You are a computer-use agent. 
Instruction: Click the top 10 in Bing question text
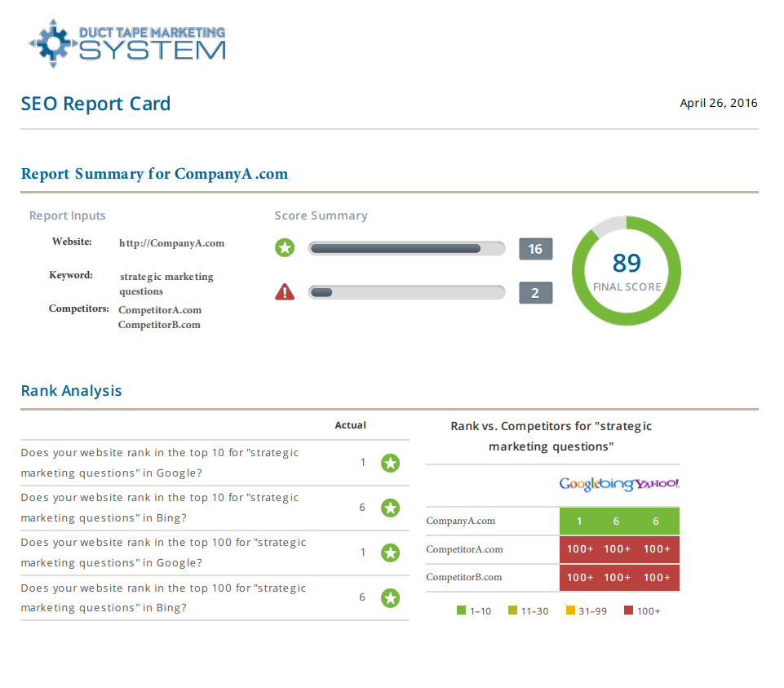click(x=160, y=508)
